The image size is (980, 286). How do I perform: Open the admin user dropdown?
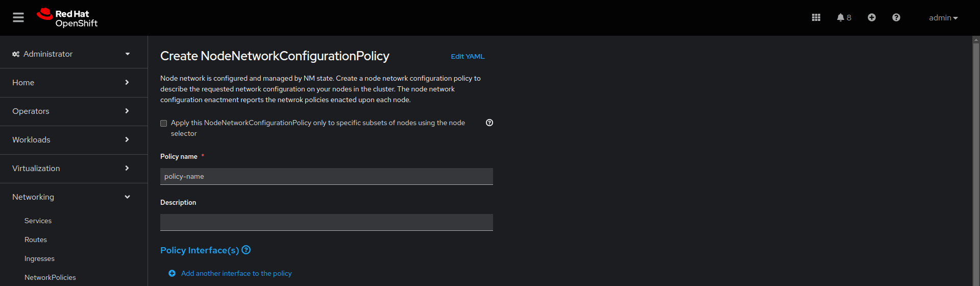(x=943, y=18)
